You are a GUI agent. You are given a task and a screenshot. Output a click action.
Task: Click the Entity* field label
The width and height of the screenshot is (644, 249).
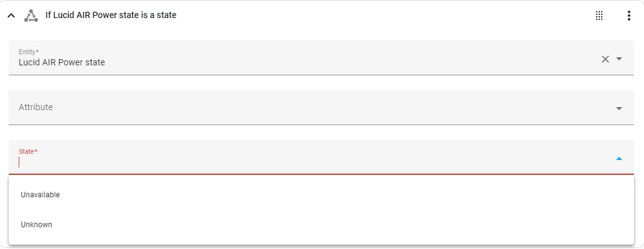coord(29,52)
